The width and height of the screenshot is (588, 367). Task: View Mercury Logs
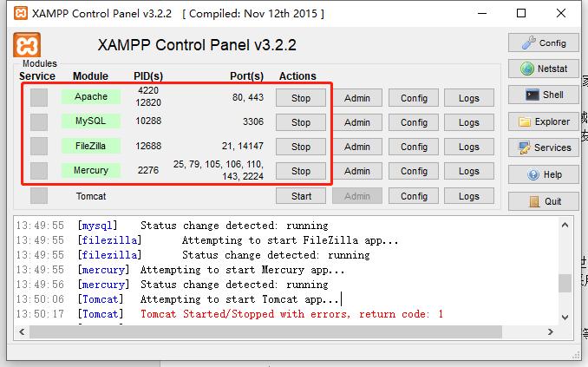click(469, 171)
